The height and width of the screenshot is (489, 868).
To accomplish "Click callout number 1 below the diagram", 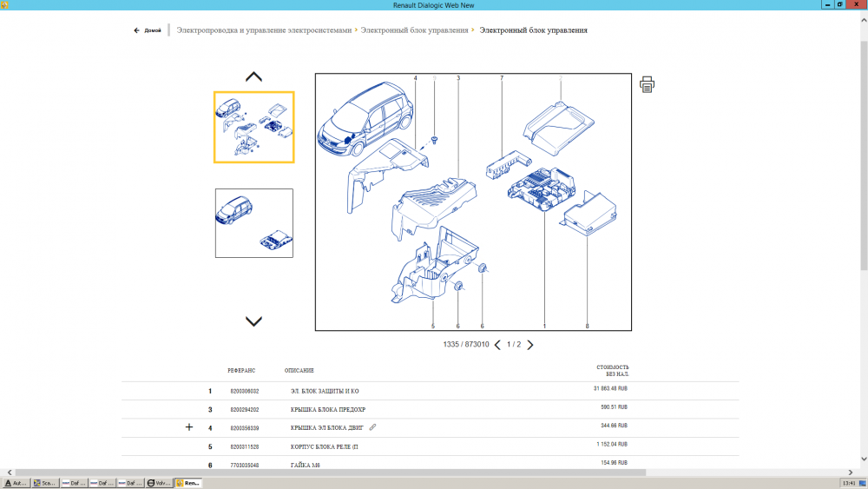I will click(545, 327).
